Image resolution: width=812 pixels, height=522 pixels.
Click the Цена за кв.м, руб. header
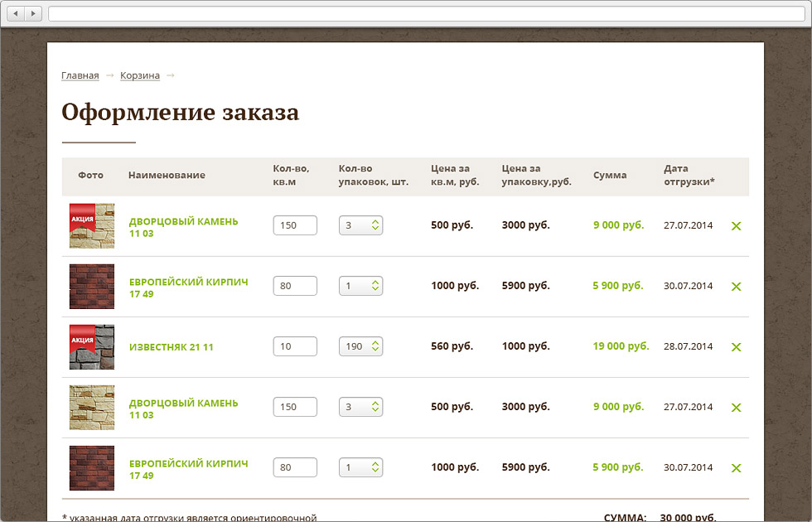click(x=455, y=175)
